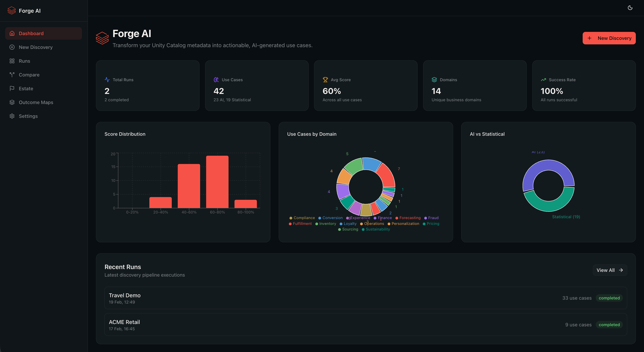Click the Sustainability legend entry
The image size is (644, 352).
376,229
